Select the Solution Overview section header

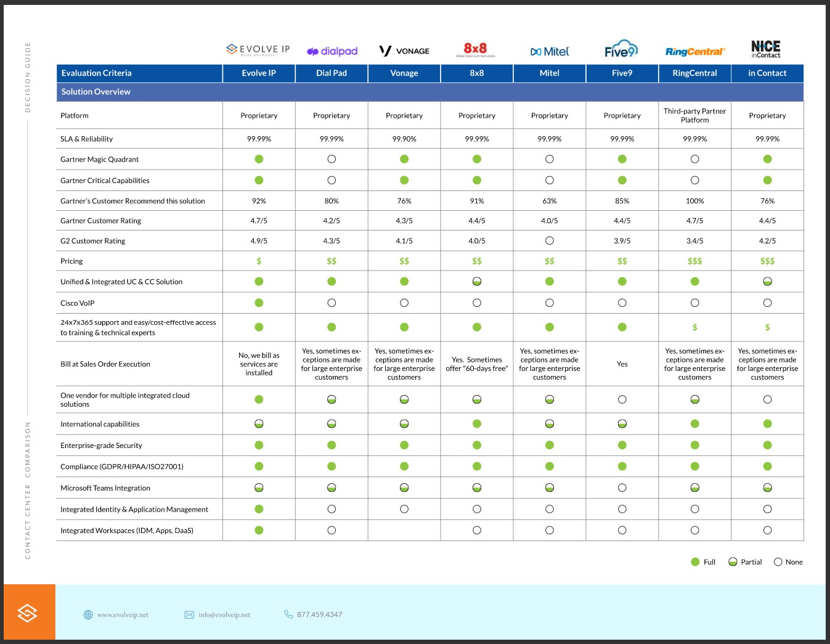point(430,92)
